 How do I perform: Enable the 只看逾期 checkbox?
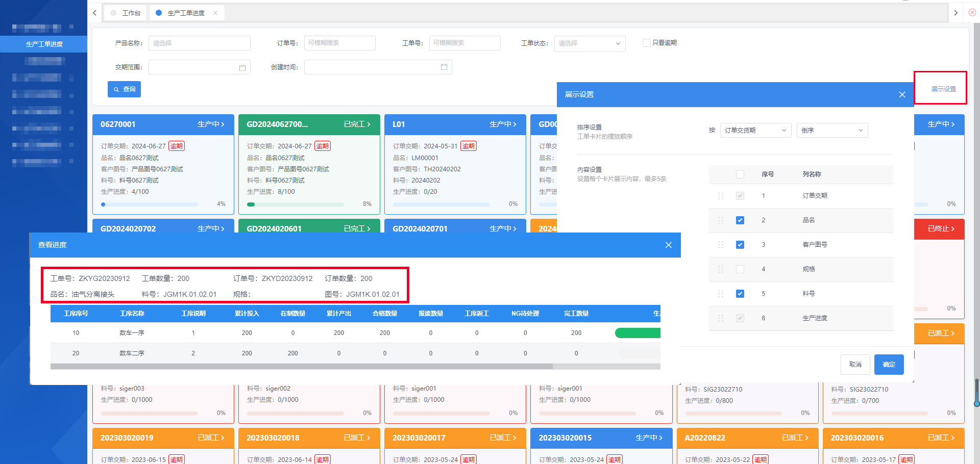point(646,43)
